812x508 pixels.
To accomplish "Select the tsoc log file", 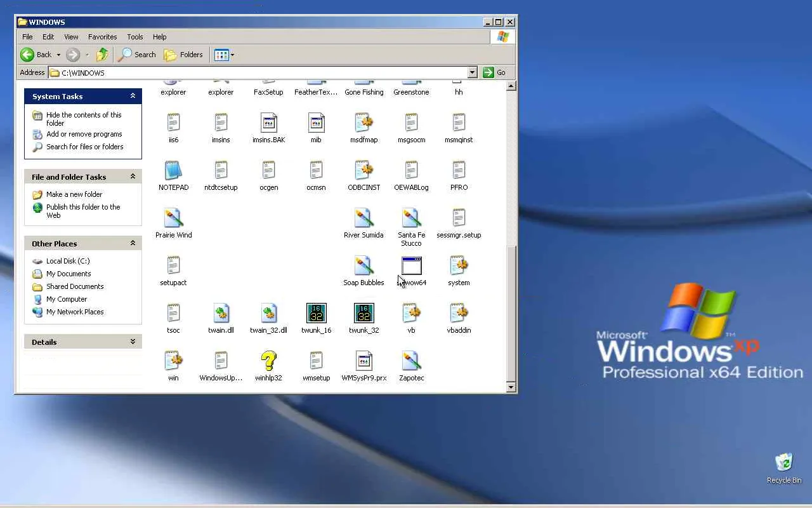I will 173,313.
